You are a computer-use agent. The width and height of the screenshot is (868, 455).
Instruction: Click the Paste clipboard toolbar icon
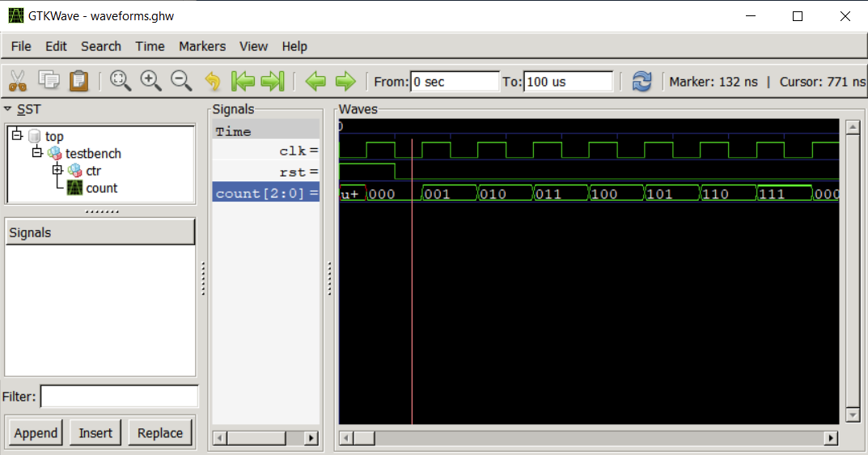pos(78,80)
